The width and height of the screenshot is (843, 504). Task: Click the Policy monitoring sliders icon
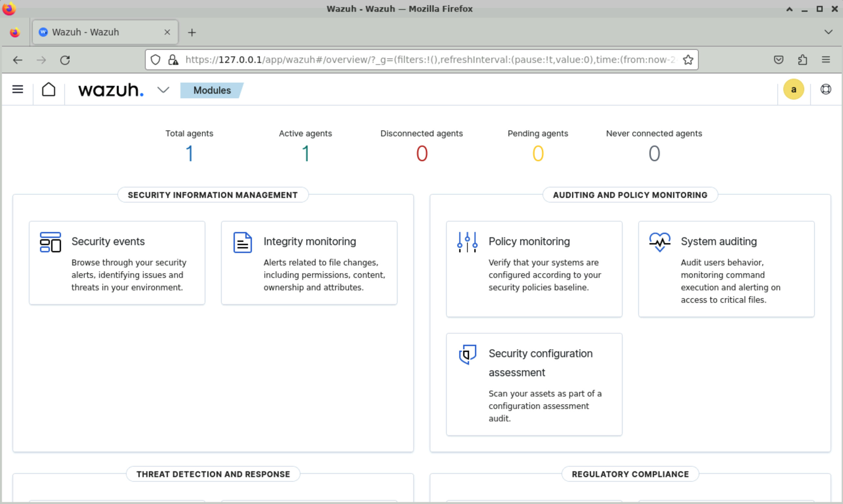(467, 242)
